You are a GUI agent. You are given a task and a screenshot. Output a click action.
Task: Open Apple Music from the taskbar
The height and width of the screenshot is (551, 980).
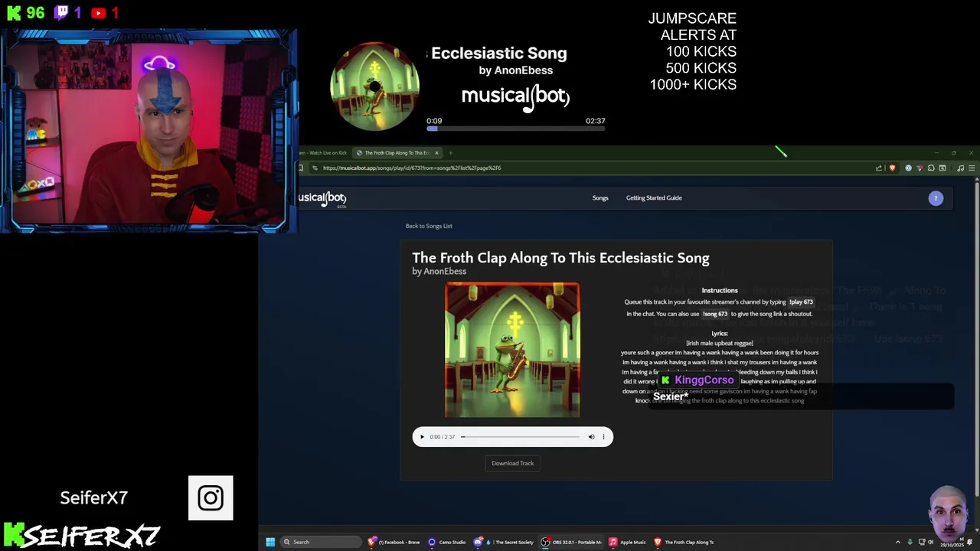(628, 542)
